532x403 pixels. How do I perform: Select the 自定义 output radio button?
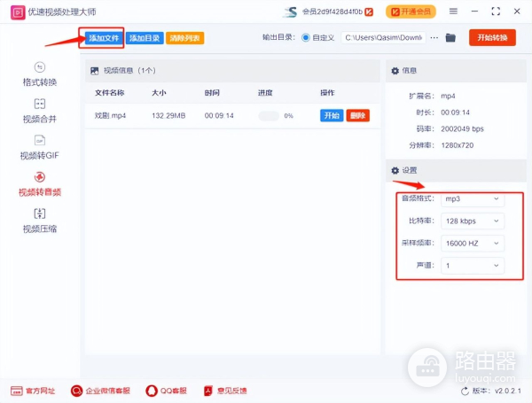306,37
